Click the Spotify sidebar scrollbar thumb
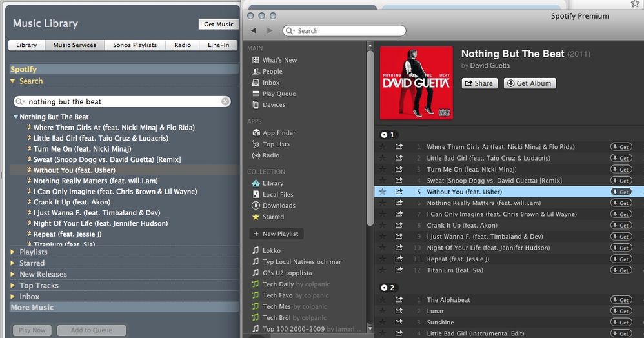 (370, 137)
